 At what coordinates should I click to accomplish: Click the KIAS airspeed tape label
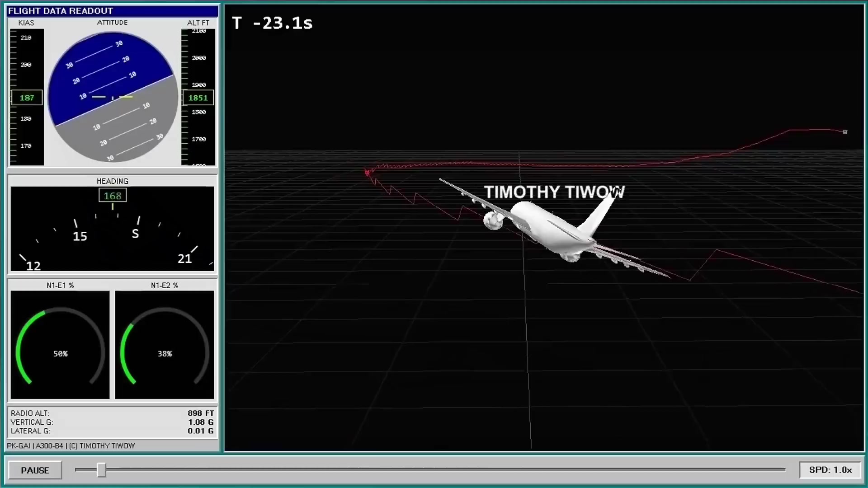26,23
